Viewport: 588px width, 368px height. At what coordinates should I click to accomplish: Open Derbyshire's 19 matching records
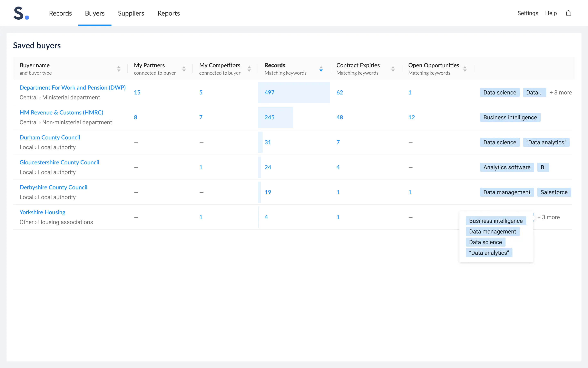pyautogui.click(x=268, y=192)
